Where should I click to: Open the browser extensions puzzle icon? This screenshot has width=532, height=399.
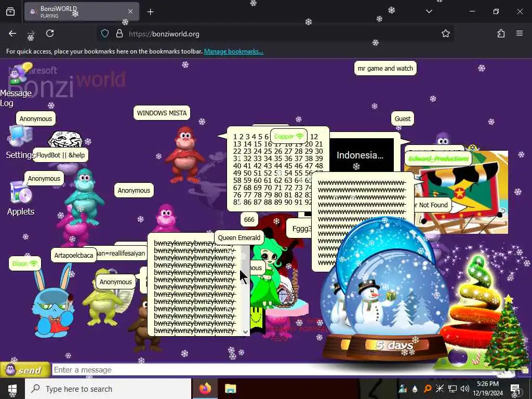tap(501, 33)
